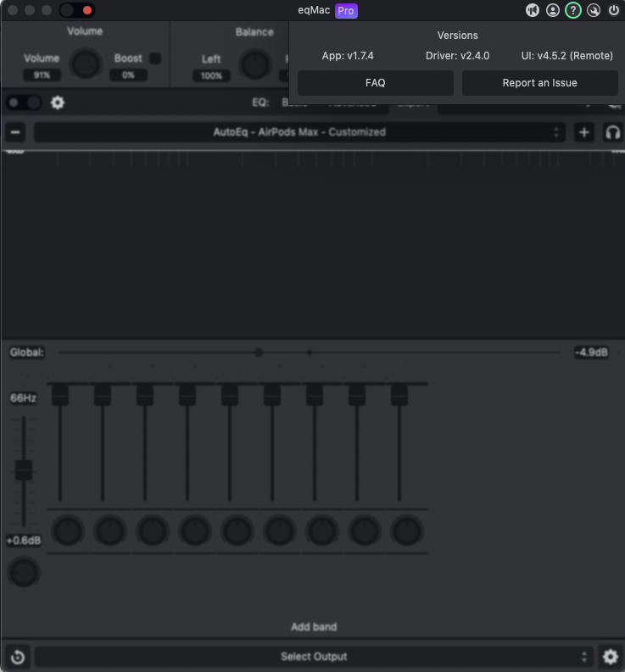The image size is (625, 672).
Task: Click Report an Issue button
Action: click(539, 83)
